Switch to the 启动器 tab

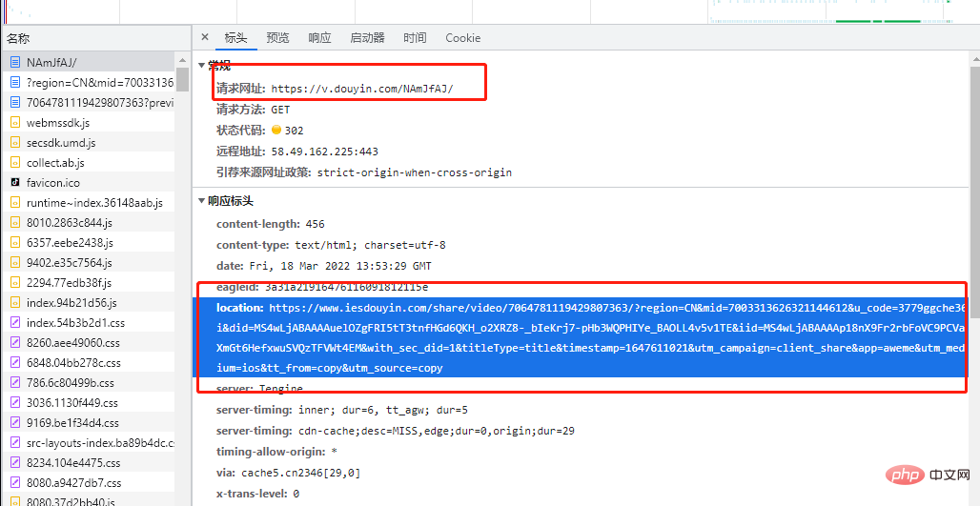pyautogui.click(x=368, y=37)
